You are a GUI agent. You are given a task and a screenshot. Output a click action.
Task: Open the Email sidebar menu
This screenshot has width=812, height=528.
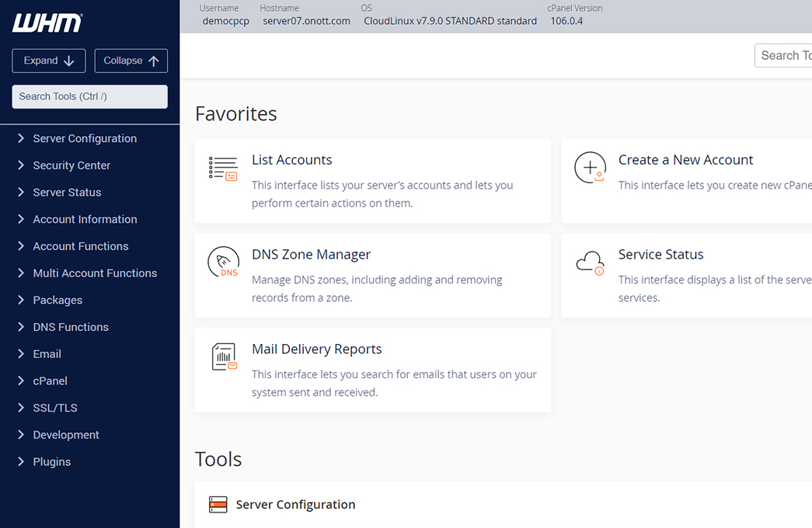click(x=47, y=354)
